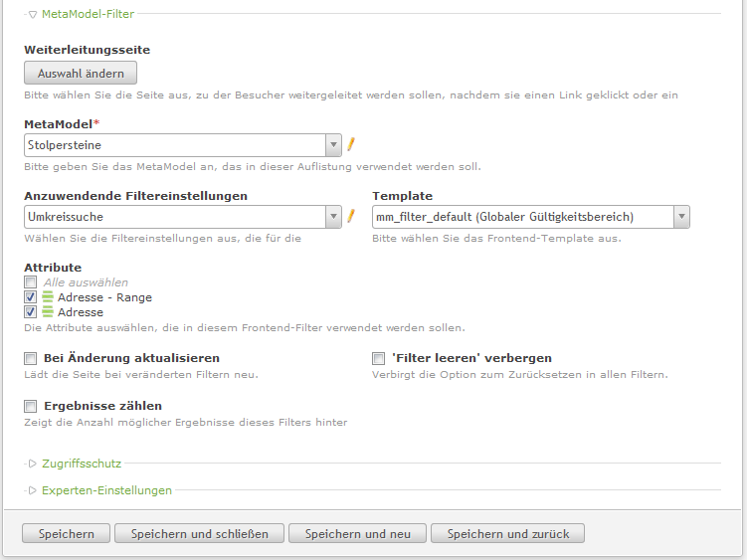This screenshot has height=560, width=747.
Task: Toggle the Alle auswählen checkbox
Action: [x=31, y=282]
